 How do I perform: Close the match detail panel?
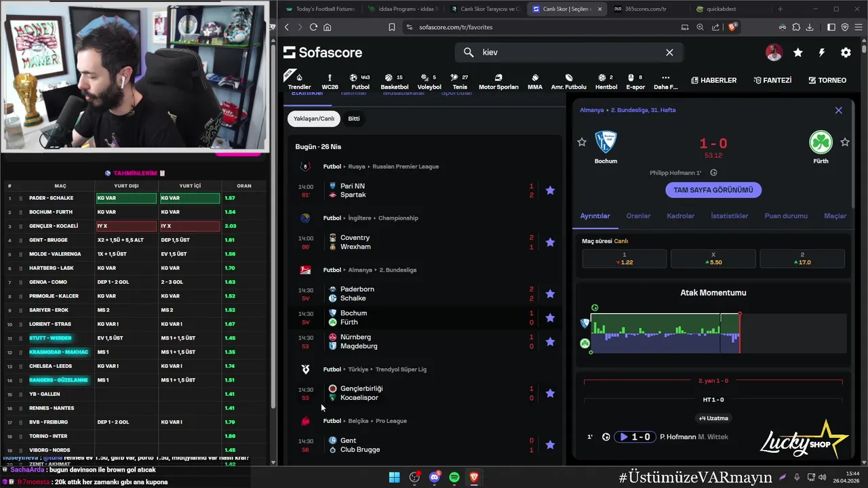838,110
